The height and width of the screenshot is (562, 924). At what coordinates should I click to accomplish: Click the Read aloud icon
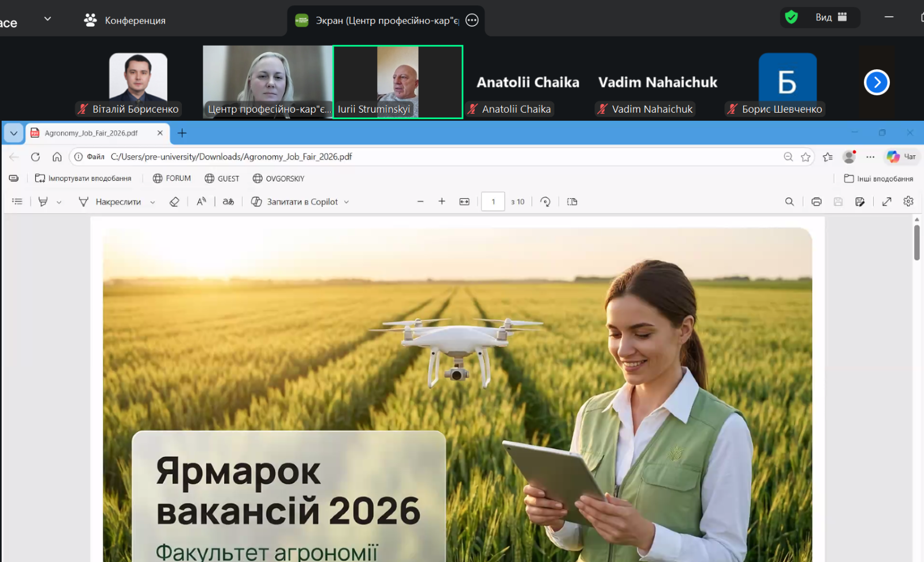[201, 202]
